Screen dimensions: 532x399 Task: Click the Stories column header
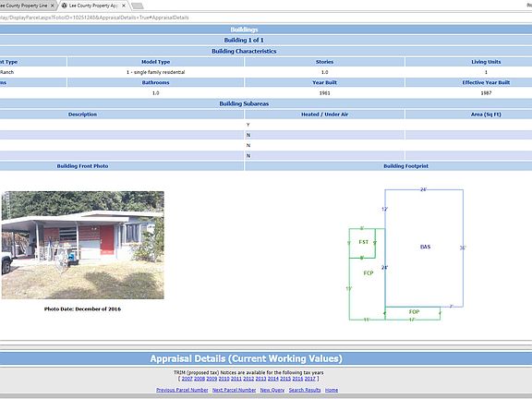(324, 62)
